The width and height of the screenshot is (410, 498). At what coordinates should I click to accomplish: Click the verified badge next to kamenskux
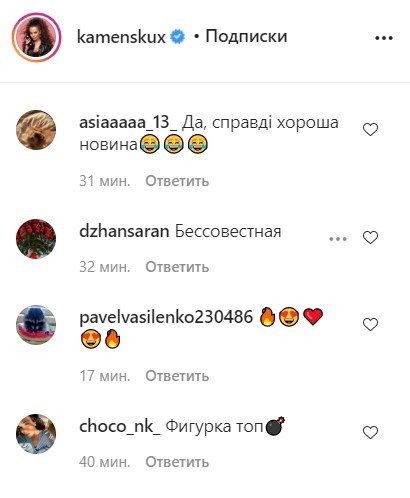tap(178, 37)
